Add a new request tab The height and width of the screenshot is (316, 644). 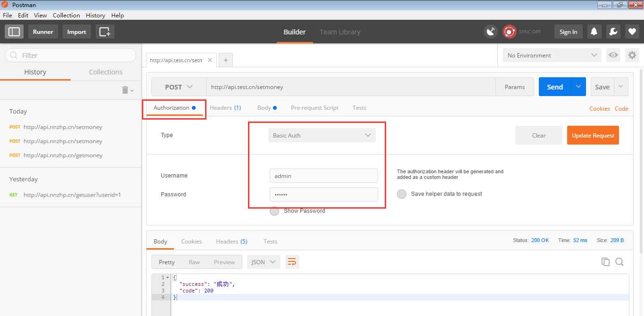[x=226, y=60]
